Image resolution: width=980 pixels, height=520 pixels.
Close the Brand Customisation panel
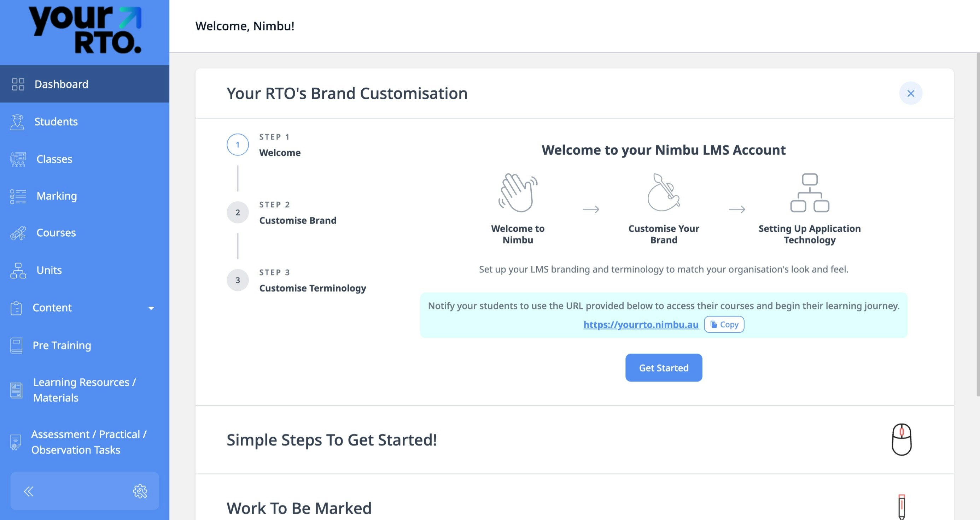[x=910, y=93]
